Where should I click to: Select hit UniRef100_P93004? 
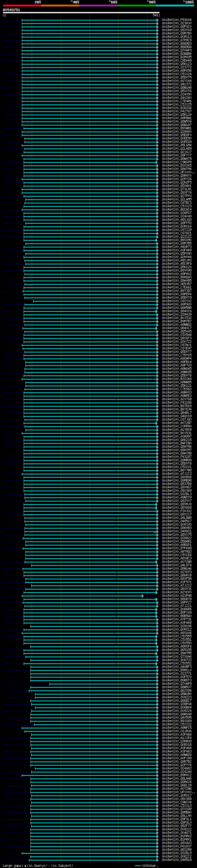point(177,20)
